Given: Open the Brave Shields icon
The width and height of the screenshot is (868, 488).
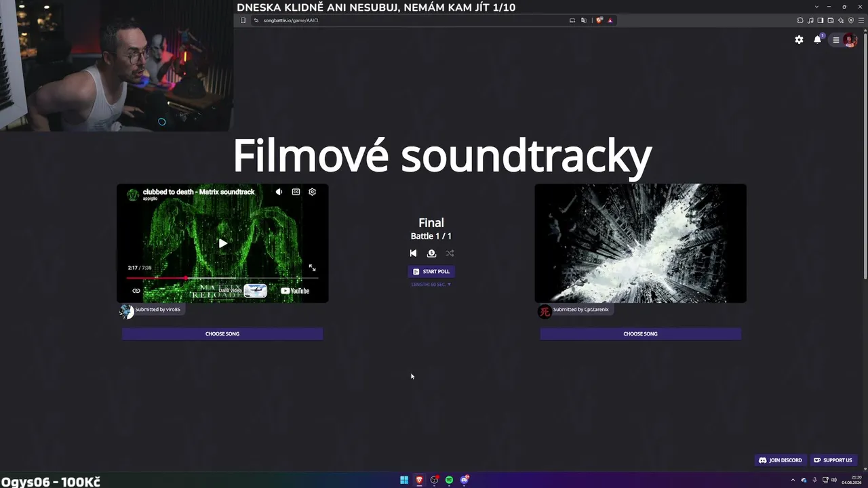Looking at the screenshot, I should (x=599, y=20).
